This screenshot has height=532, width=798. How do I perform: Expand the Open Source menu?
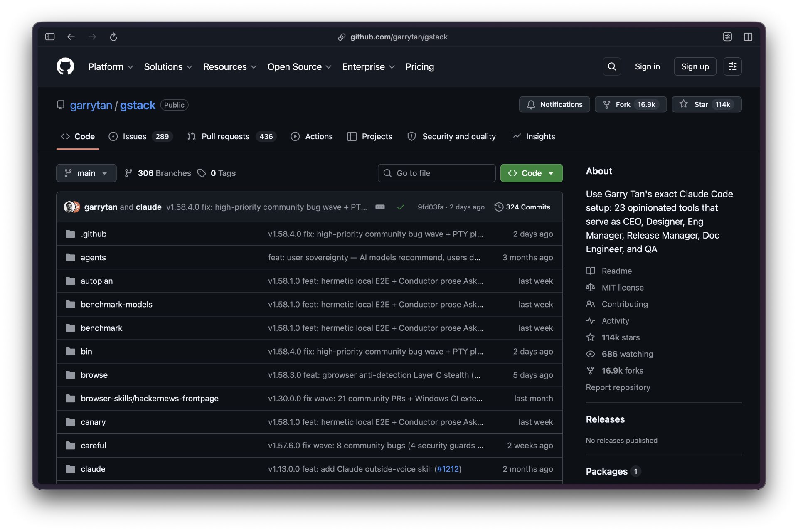pos(299,67)
